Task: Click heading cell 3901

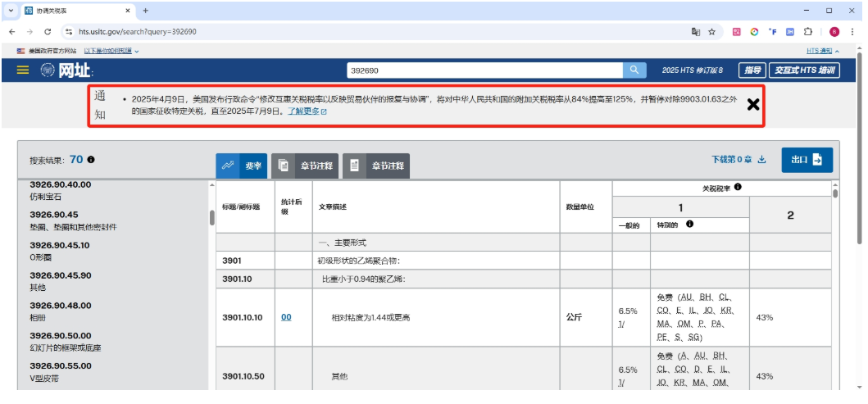Action: click(245, 261)
